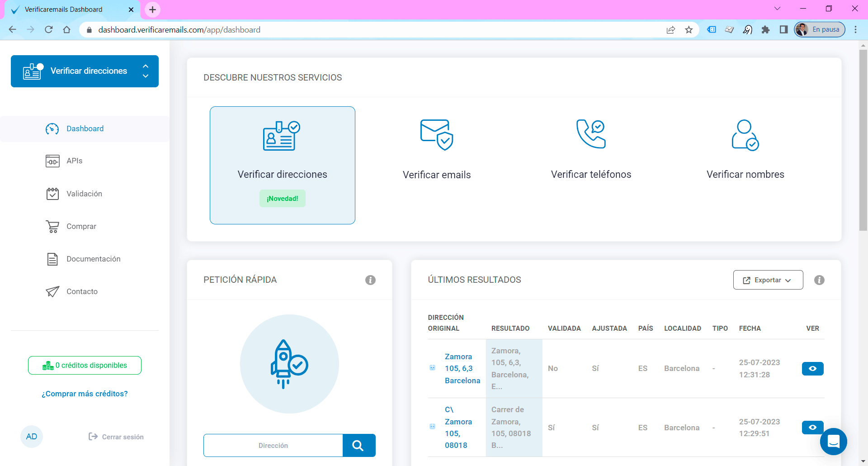This screenshot has height=466, width=868.
Task: Select the Verificar teléfonos service
Action: 591,149
